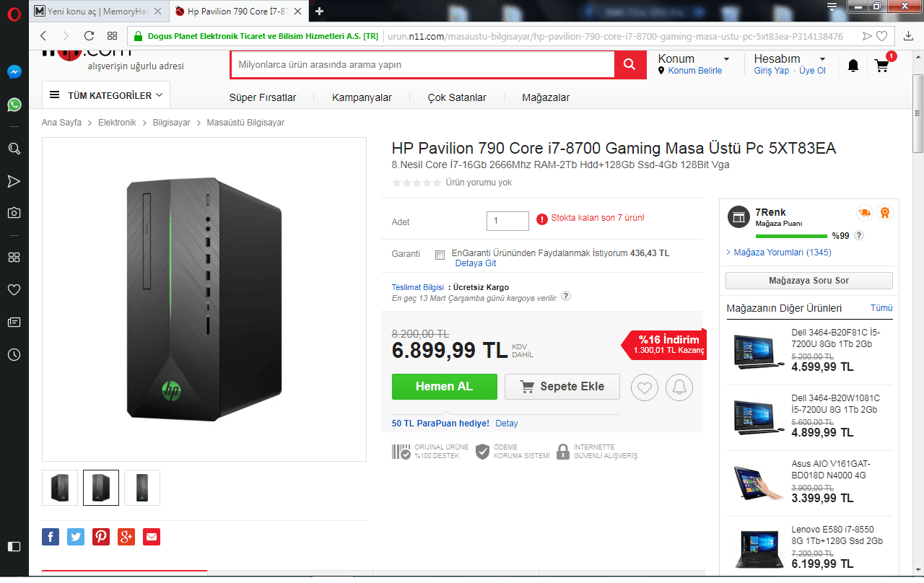
Task: Open Tümü store products link
Action: pos(881,308)
